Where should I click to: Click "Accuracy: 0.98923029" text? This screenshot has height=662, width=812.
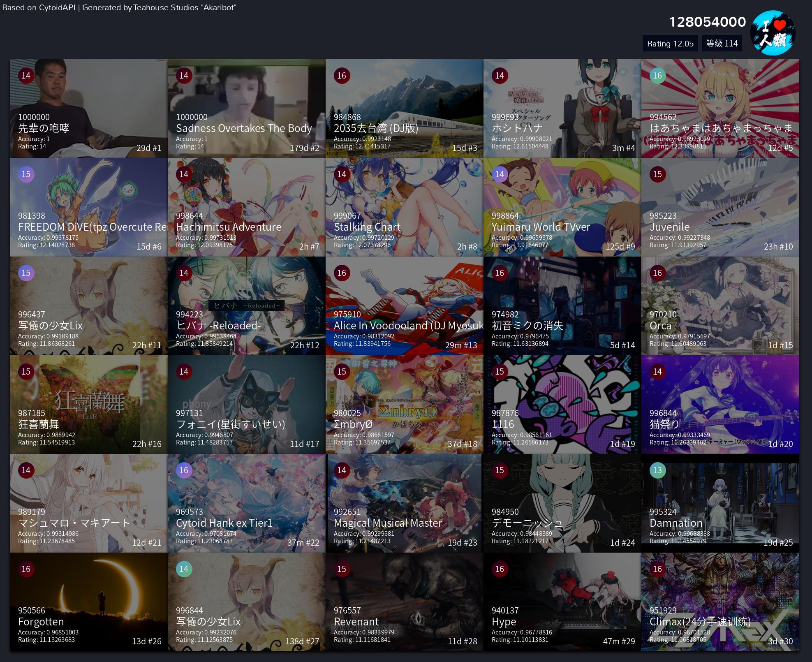pos(680,139)
